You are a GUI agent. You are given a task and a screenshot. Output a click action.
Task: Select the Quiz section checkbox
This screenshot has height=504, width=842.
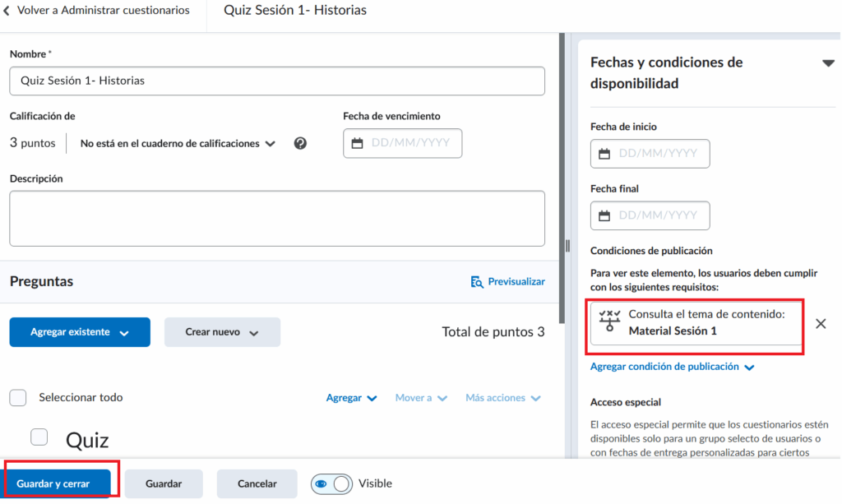[x=39, y=437]
